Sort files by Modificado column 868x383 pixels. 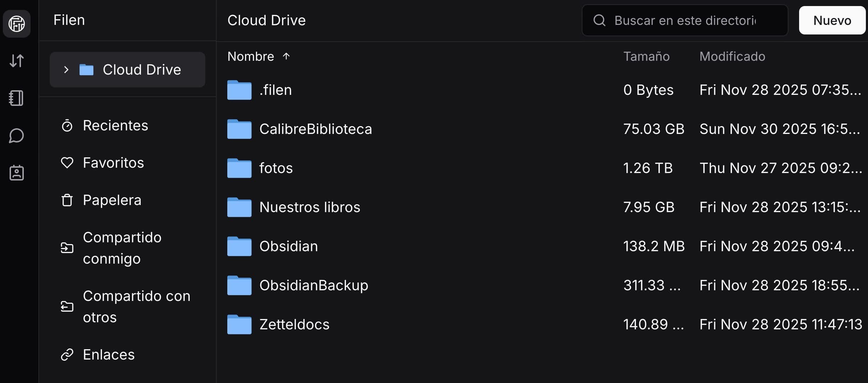732,56
